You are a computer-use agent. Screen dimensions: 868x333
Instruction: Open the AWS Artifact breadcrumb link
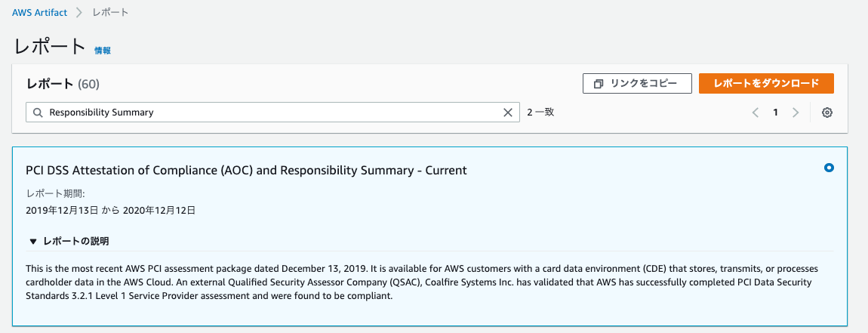40,13
